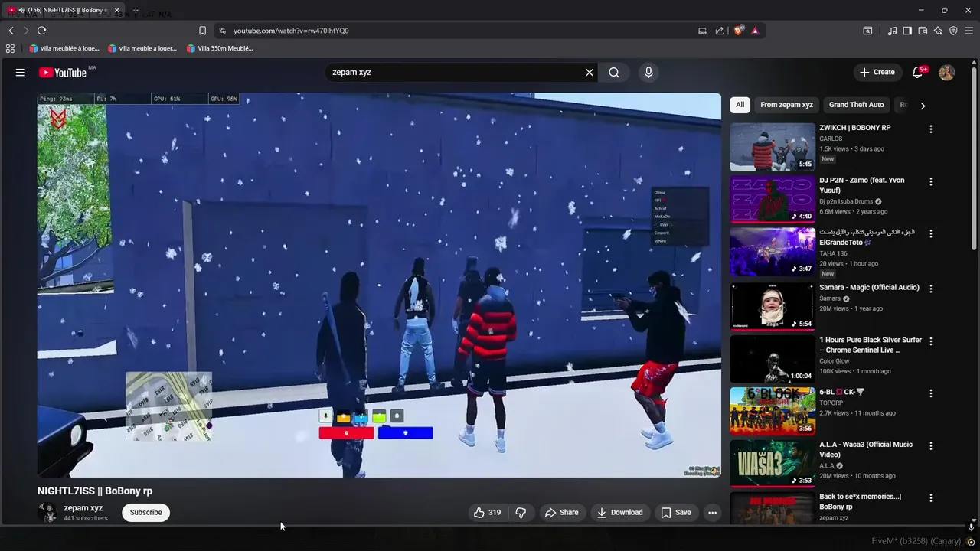
Task: Open site settings icon in address bar
Action: (x=222, y=31)
